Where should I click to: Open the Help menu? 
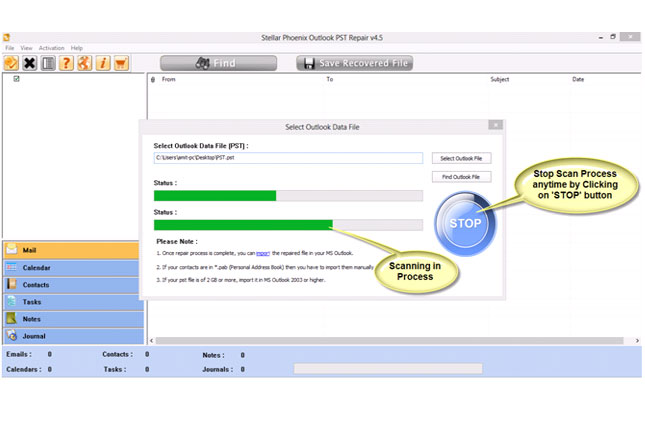[x=77, y=48]
